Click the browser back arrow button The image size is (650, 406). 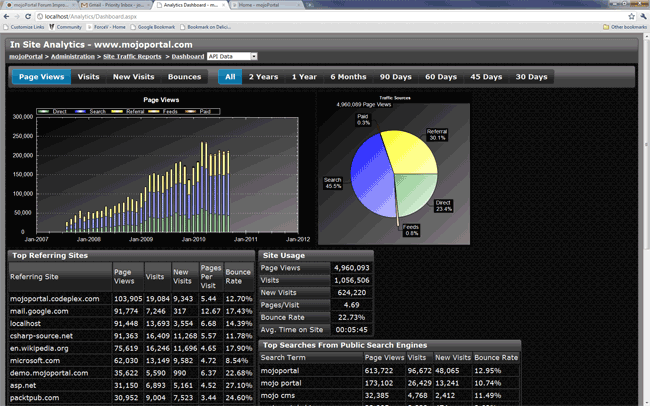pos(7,17)
